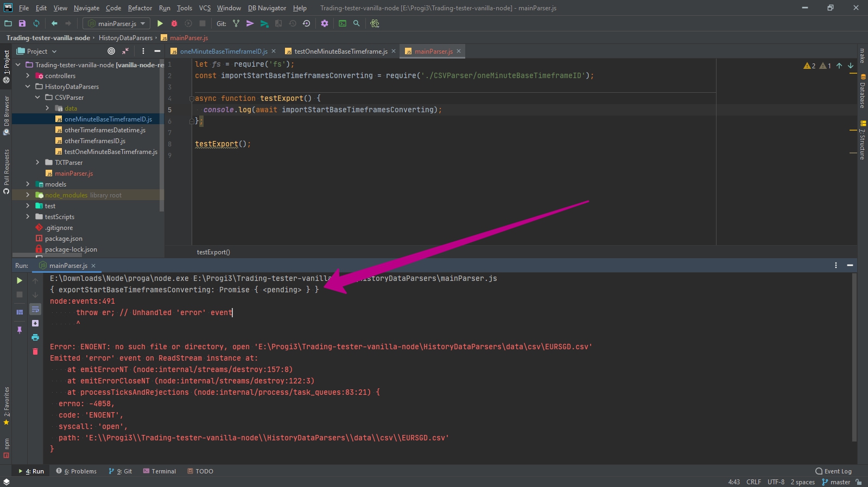Screen dimensions: 868x487
Task: Open the mainParser.js run configuration dropdown
Action: tap(117, 23)
